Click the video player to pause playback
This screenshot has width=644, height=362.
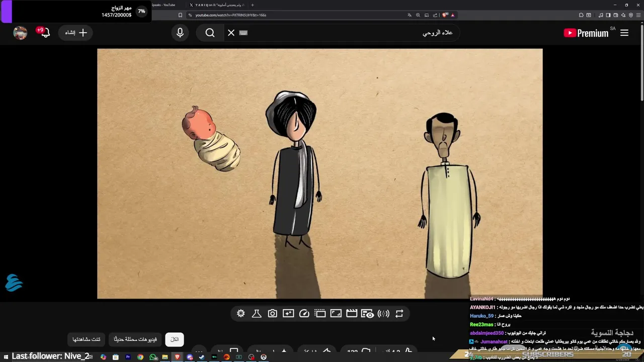tap(320, 173)
